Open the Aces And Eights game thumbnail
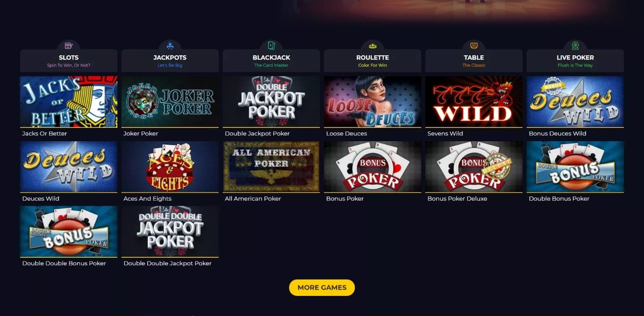Image resolution: width=644 pixels, height=316 pixels. tap(170, 166)
